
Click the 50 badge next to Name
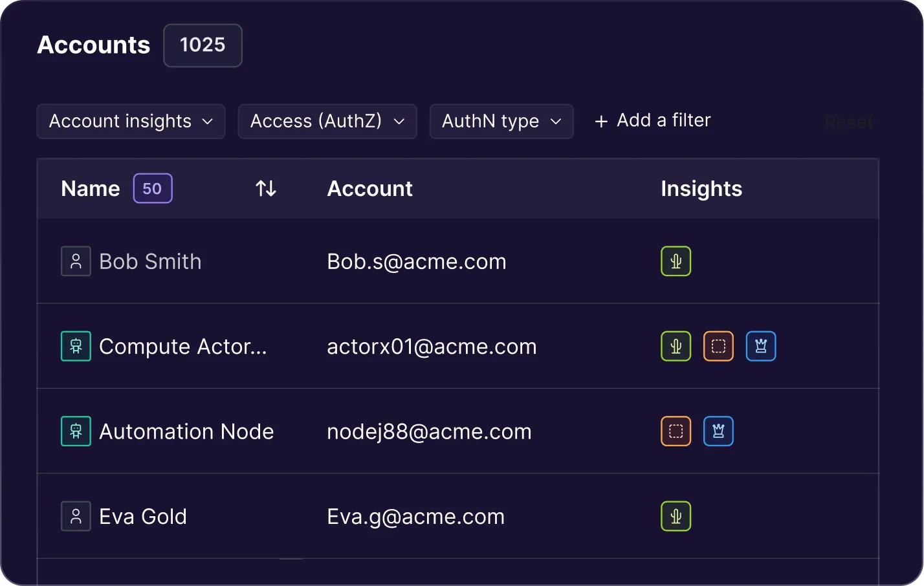tap(153, 188)
